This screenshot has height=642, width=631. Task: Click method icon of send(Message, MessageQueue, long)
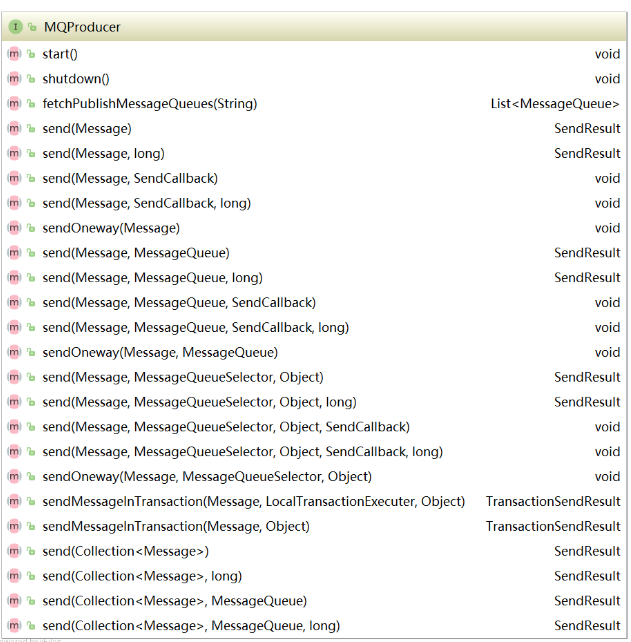tap(14, 277)
